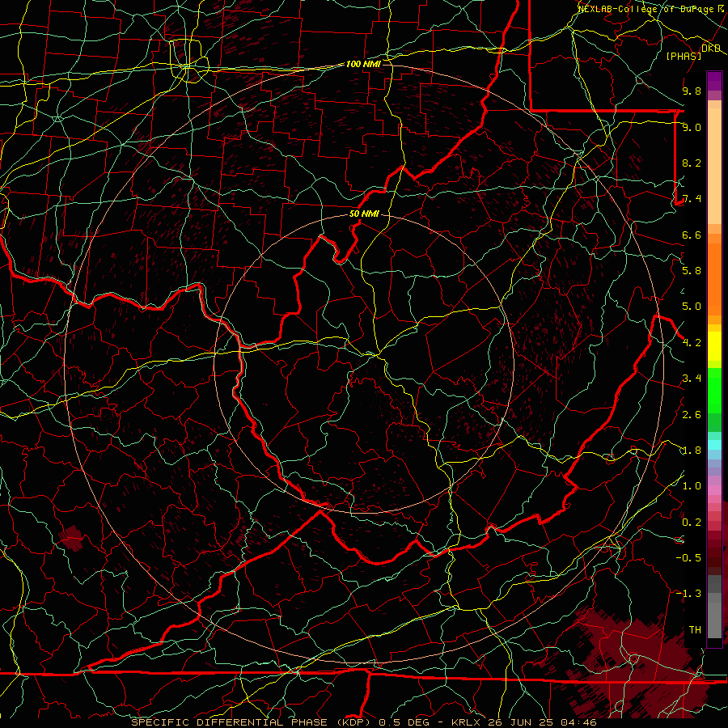Image resolution: width=728 pixels, height=728 pixels.
Task: Click the orange band of the color scale
Action: [x=714, y=278]
